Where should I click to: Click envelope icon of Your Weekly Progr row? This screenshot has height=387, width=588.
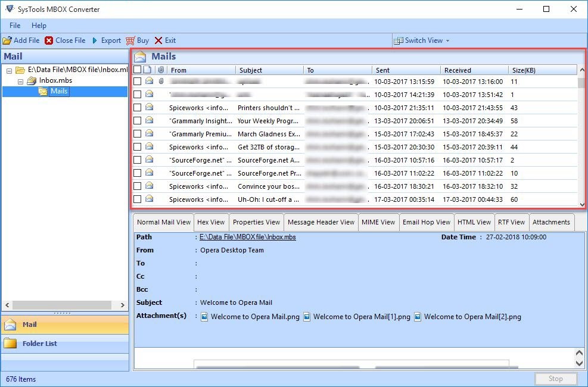(x=150, y=120)
